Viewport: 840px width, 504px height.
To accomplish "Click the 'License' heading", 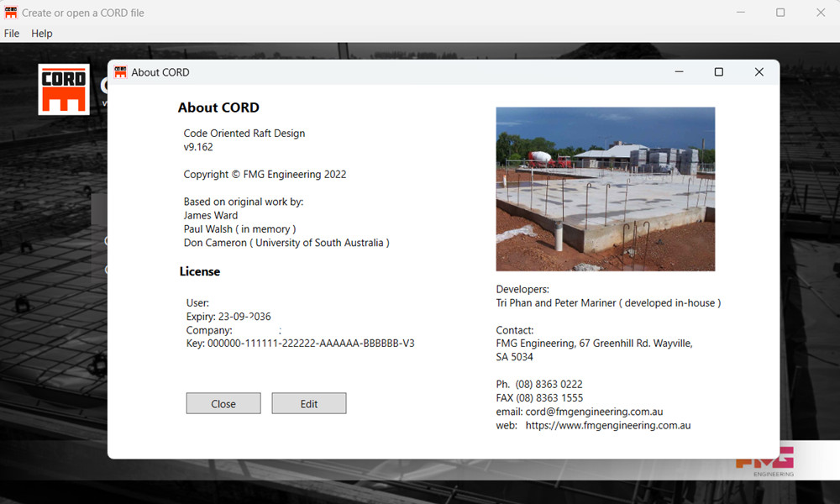I will pyautogui.click(x=200, y=271).
